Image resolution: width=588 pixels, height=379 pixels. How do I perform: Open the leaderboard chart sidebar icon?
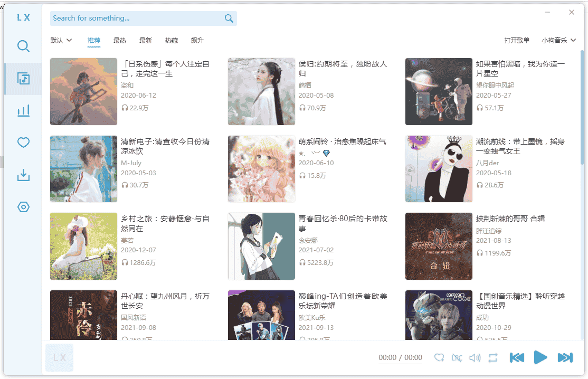pos(23,111)
